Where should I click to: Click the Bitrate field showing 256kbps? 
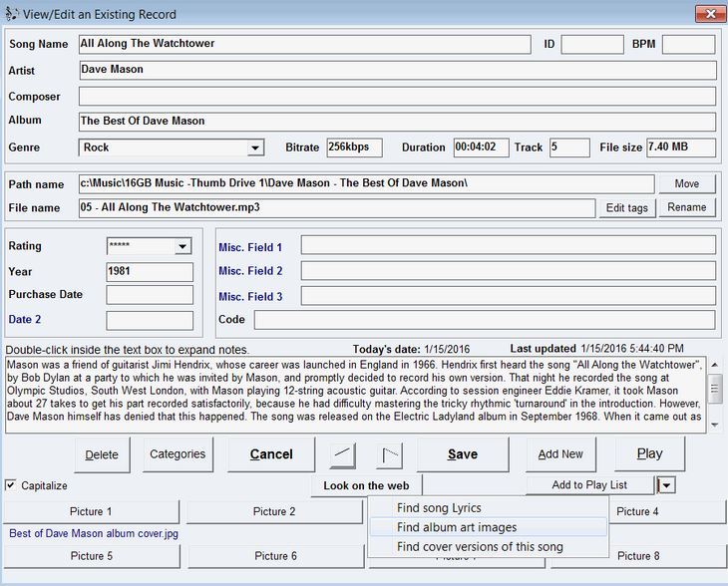(355, 147)
